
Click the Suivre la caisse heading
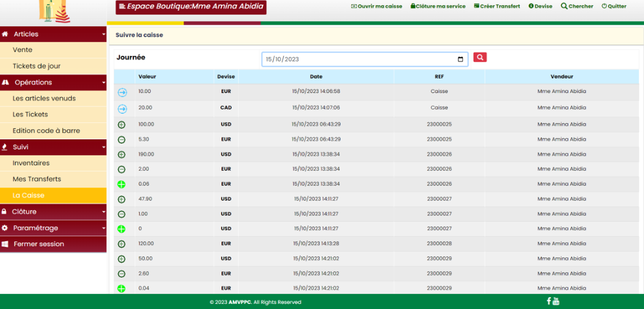tap(139, 35)
